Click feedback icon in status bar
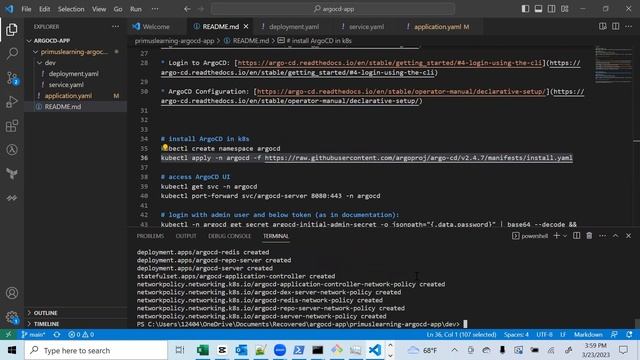 tap(614, 334)
